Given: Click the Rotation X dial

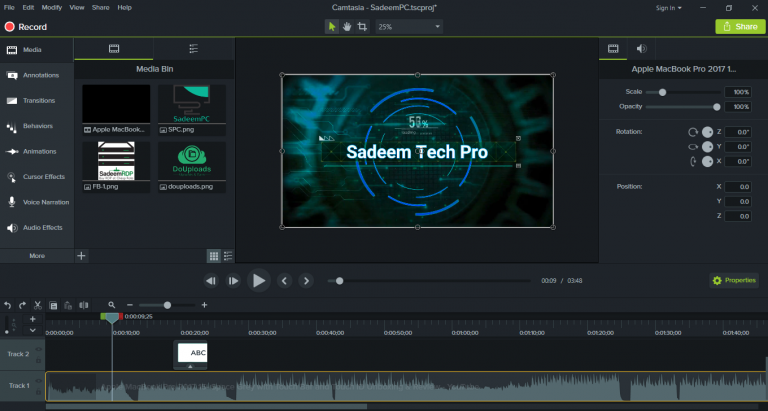Looking at the screenshot, I should pos(707,161).
